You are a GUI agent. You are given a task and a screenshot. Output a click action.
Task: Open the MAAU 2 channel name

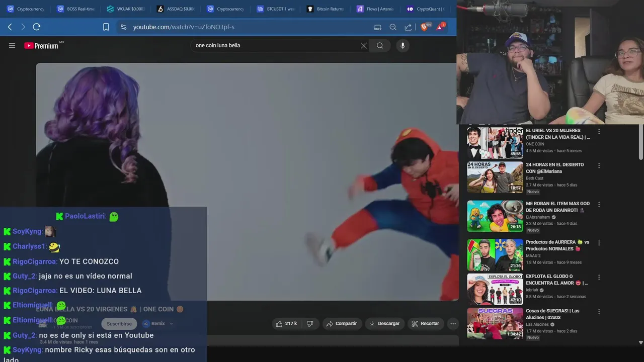tap(532, 255)
